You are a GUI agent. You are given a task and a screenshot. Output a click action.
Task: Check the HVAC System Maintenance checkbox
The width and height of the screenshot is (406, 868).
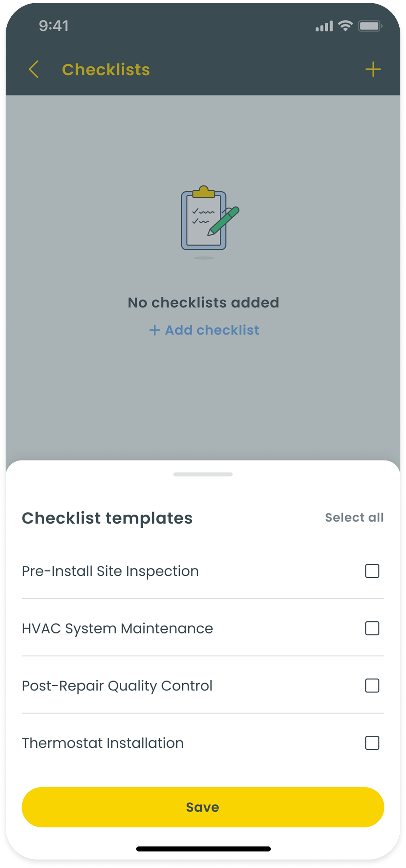[x=372, y=628]
